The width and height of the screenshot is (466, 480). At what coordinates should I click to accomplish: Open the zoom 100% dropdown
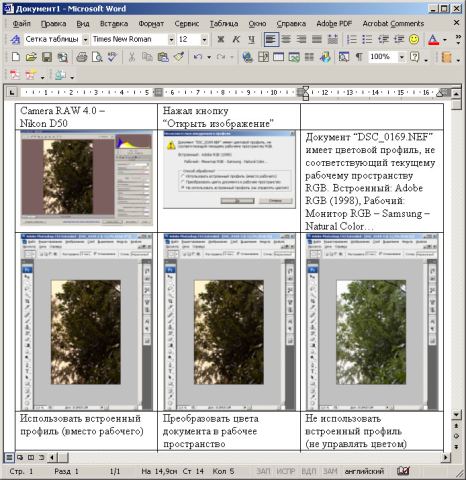(402, 57)
